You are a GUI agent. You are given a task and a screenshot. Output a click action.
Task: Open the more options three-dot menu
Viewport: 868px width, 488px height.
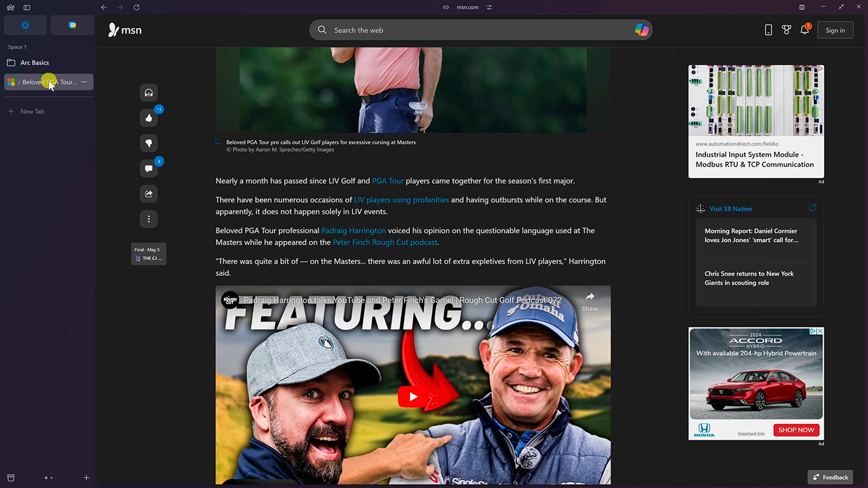point(149,219)
